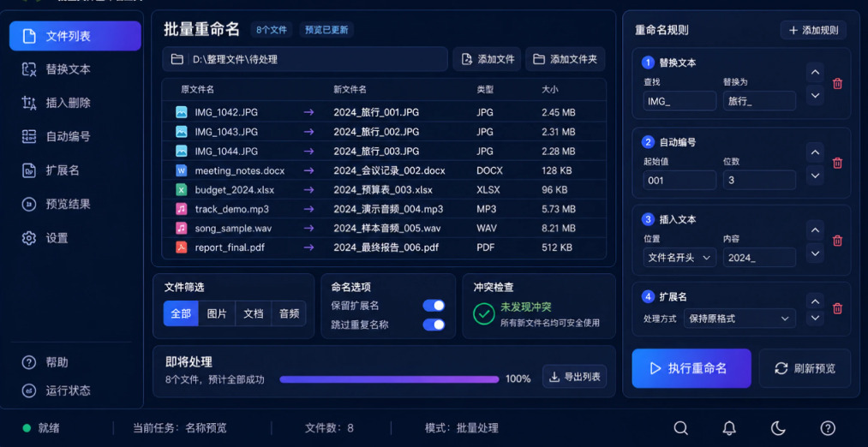
Task: Click the + 添加规则 button
Action: [x=813, y=31]
